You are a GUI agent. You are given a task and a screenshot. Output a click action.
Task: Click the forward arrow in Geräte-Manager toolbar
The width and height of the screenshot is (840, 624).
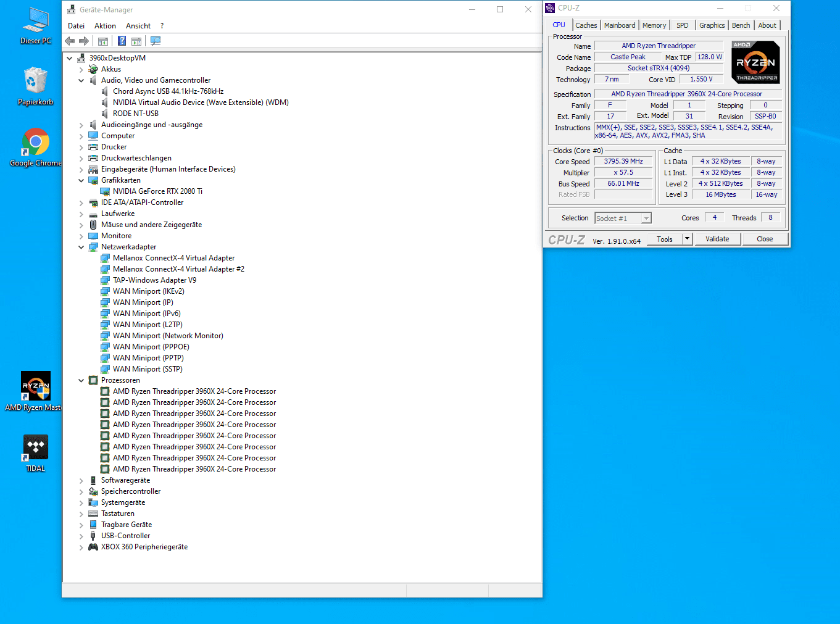84,41
